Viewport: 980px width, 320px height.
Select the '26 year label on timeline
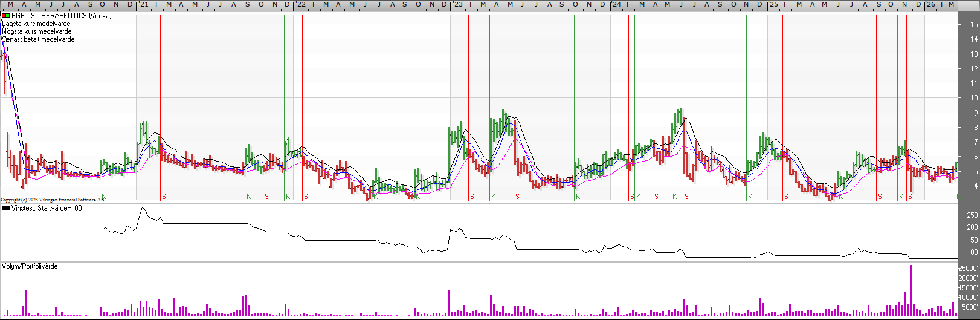(930, 5)
